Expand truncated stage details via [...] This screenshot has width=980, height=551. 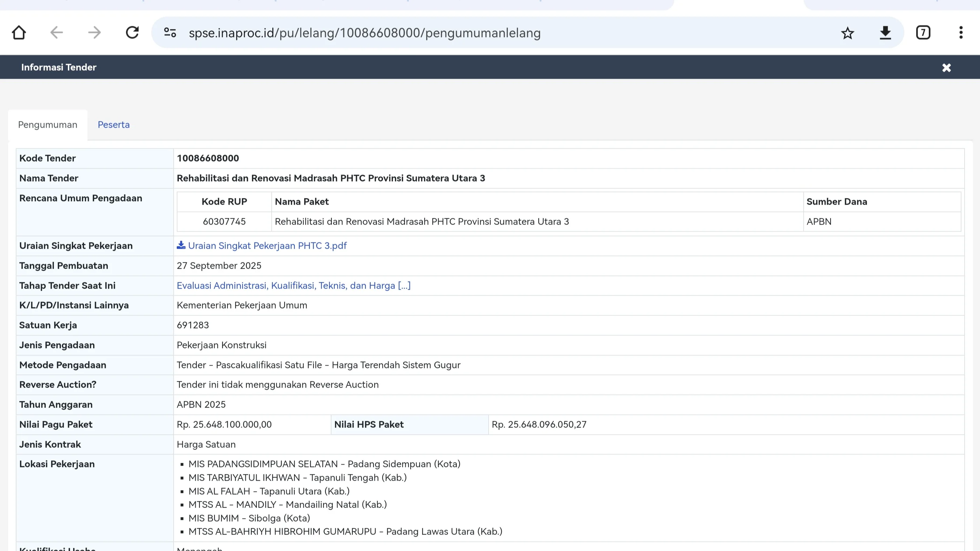404,285
